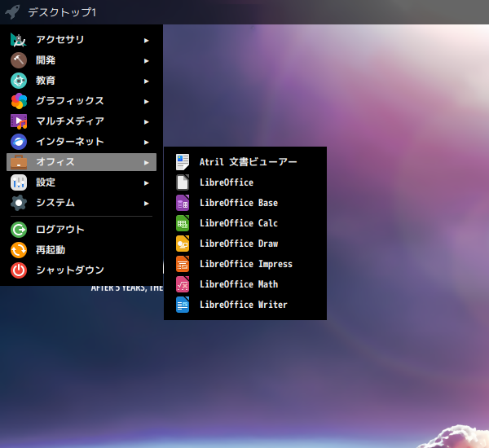Click the orange LibreOffice Impress icon
This screenshot has height=448, width=489.
pos(183,264)
